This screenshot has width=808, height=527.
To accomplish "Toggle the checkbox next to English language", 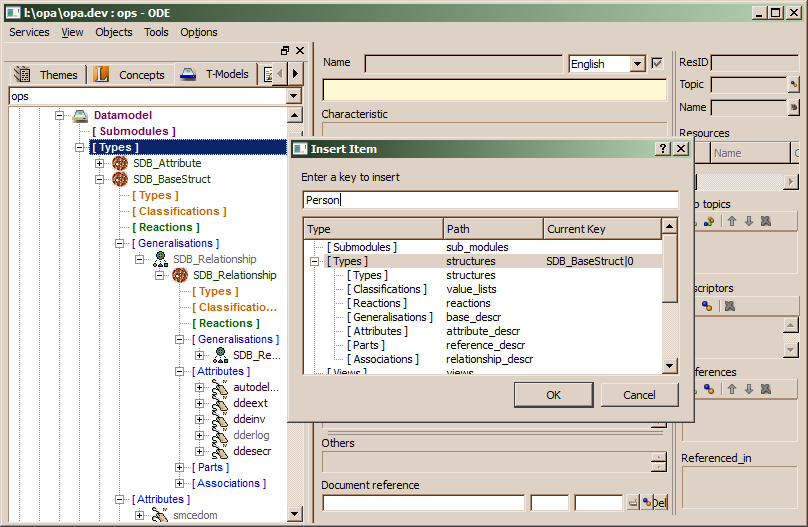I will pyautogui.click(x=657, y=64).
